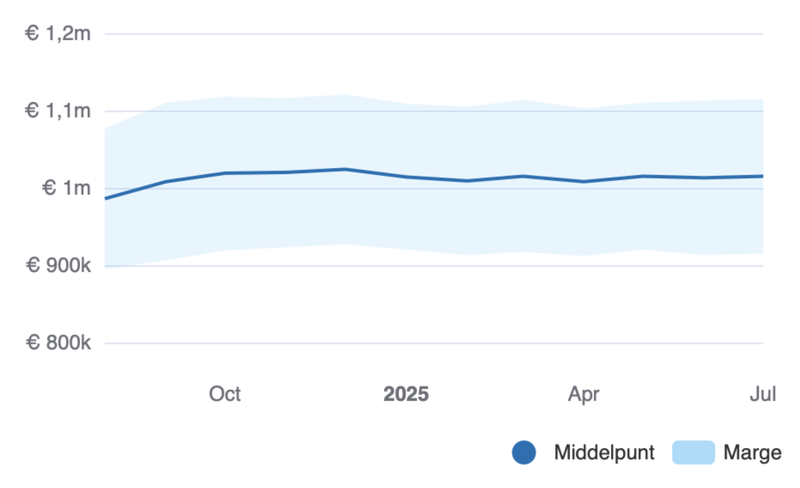This screenshot has height=488, width=800.
Task: Click the dark blue Middelpunt legend circle
Action: (524, 453)
